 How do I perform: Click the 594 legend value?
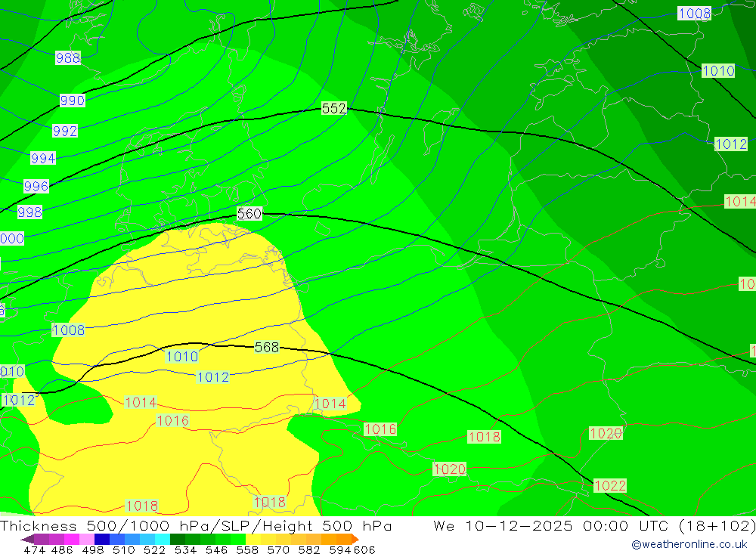(x=340, y=549)
